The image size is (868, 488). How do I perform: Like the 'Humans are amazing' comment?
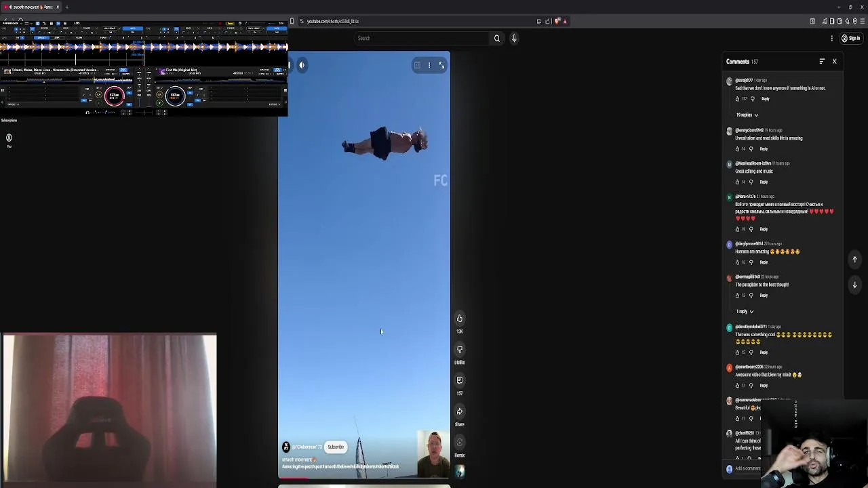pyautogui.click(x=738, y=262)
